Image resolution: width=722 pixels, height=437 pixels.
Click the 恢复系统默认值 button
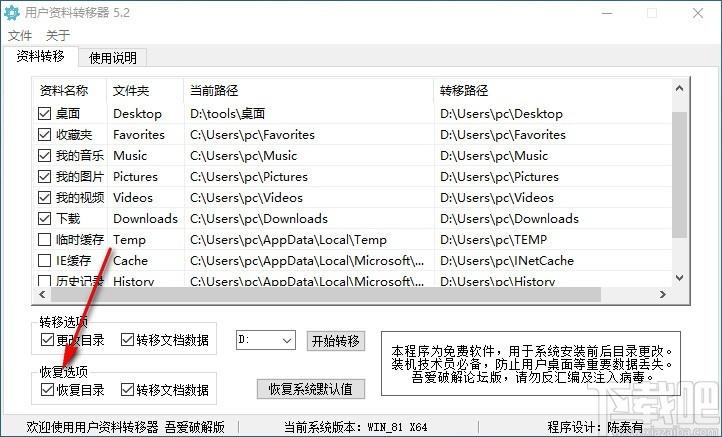(311, 389)
